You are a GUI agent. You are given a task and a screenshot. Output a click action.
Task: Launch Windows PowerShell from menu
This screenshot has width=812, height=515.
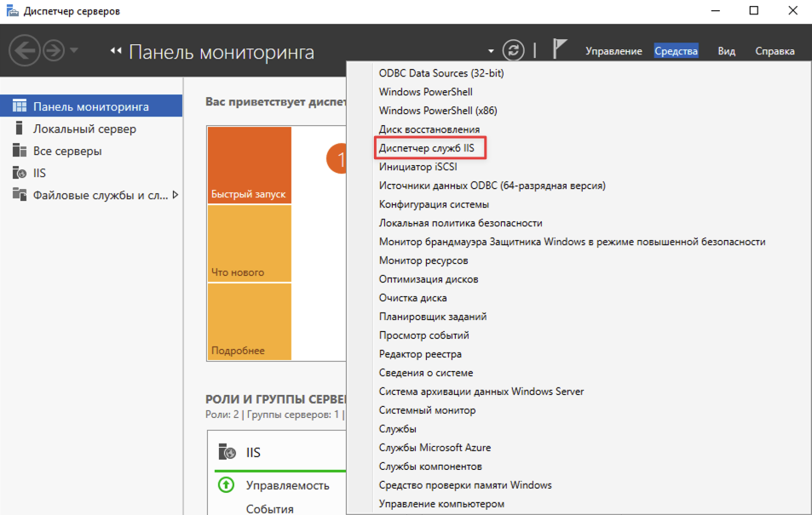426,92
